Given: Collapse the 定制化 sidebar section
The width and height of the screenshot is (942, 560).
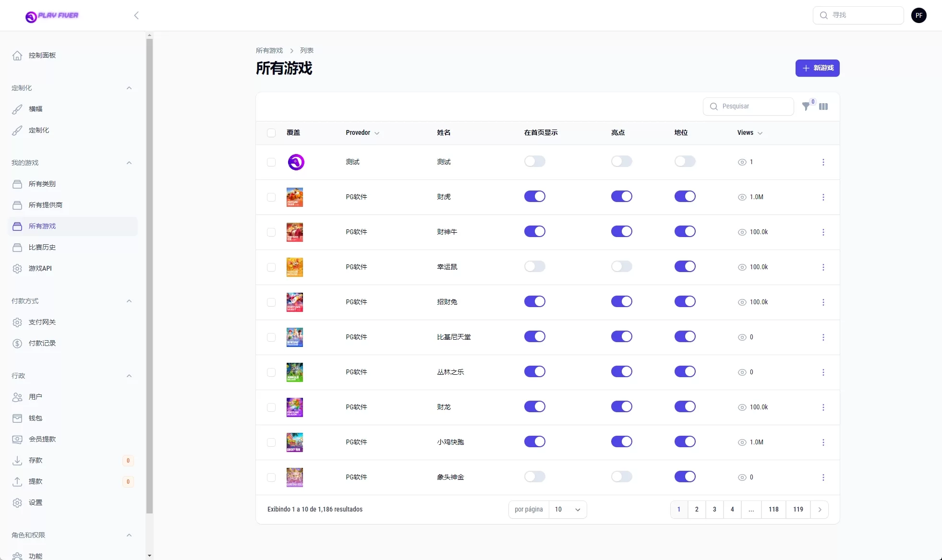Looking at the screenshot, I should pos(129,88).
